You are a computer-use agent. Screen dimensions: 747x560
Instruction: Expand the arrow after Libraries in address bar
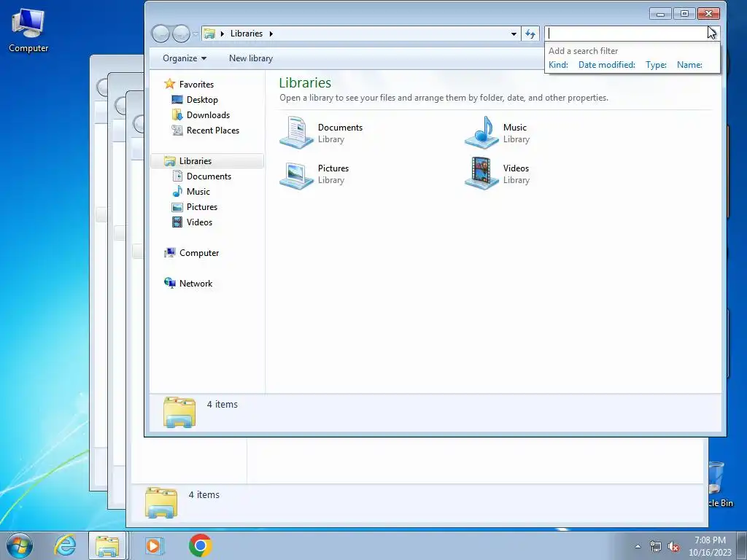271,34
